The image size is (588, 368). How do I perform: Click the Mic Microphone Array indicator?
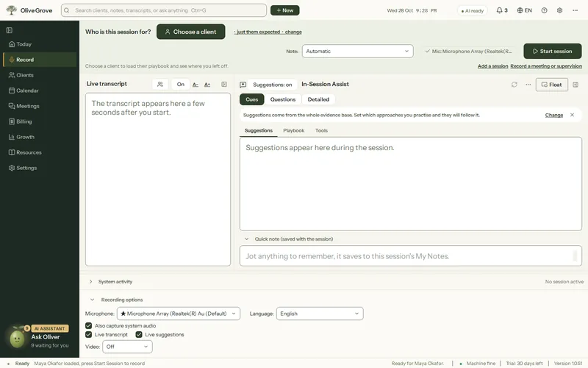click(469, 51)
